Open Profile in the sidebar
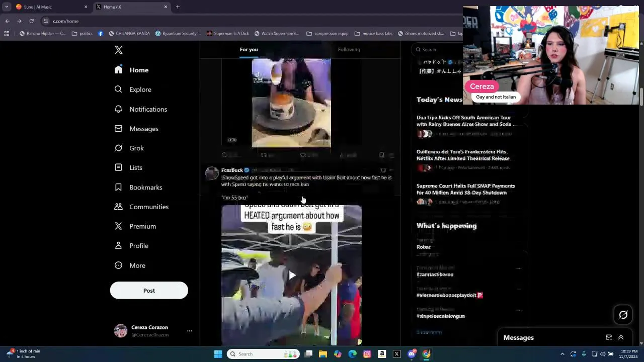Image resolution: width=644 pixels, height=362 pixels. (131, 246)
